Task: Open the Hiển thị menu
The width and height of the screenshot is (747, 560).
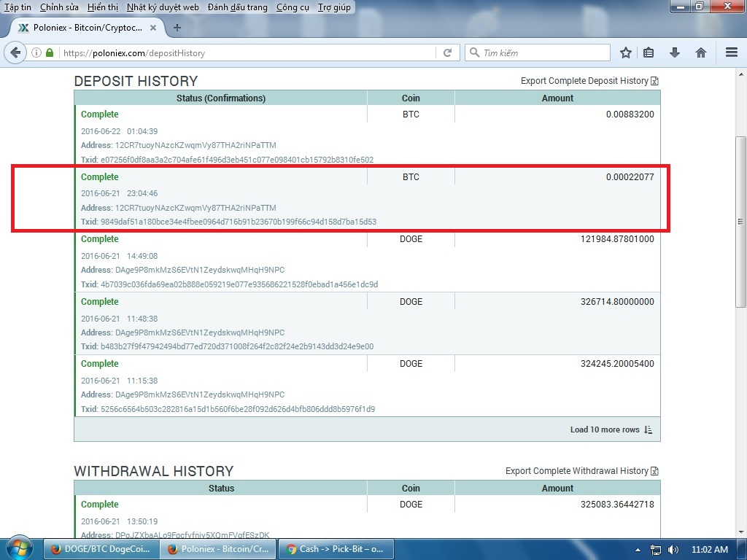Action: (x=103, y=7)
